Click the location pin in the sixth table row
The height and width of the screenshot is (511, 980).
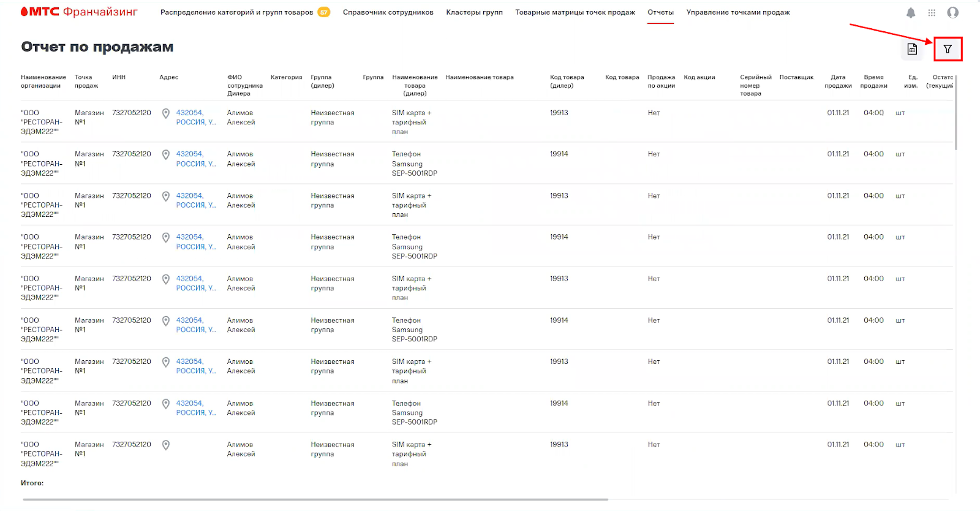[165, 320]
